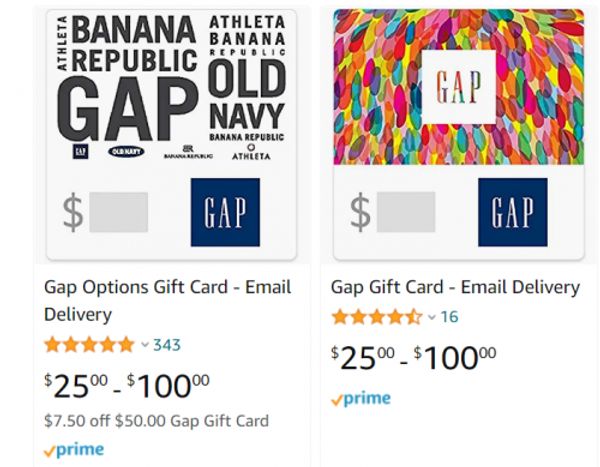Image resolution: width=600 pixels, height=467 pixels.
Task: Expand the rating chevron next to 16
Action: [432, 317]
